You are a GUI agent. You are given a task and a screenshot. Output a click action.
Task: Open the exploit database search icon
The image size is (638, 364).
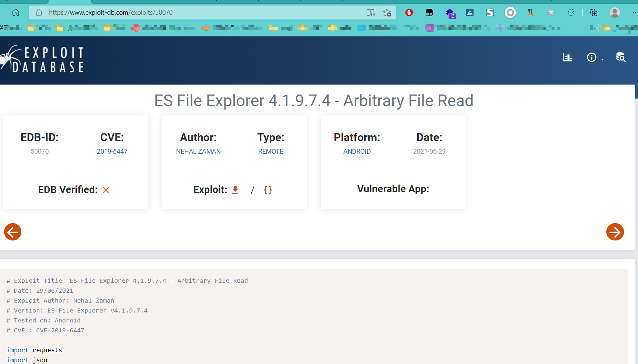[621, 57]
